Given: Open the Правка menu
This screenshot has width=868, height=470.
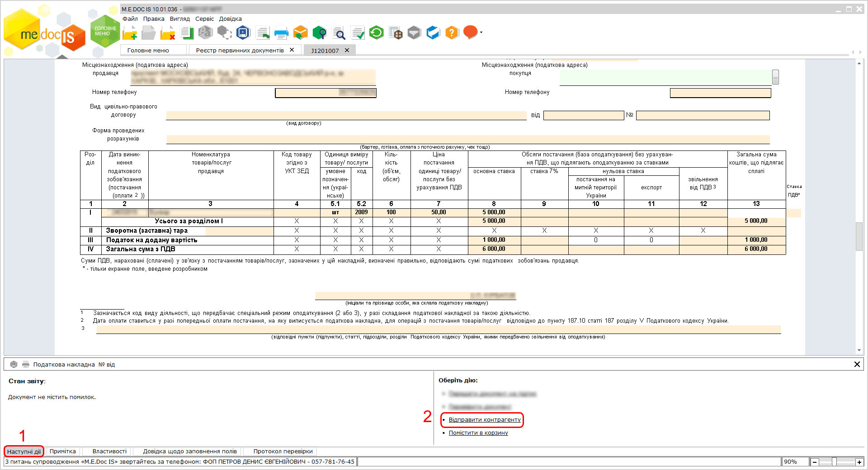Looking at the screenshot, I should tap(154, 19).
